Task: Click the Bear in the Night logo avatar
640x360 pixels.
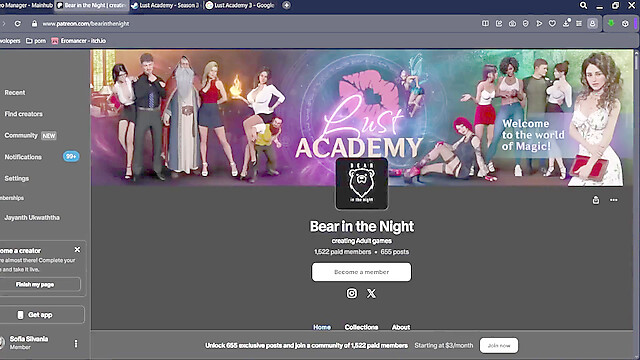Action: 362,184
